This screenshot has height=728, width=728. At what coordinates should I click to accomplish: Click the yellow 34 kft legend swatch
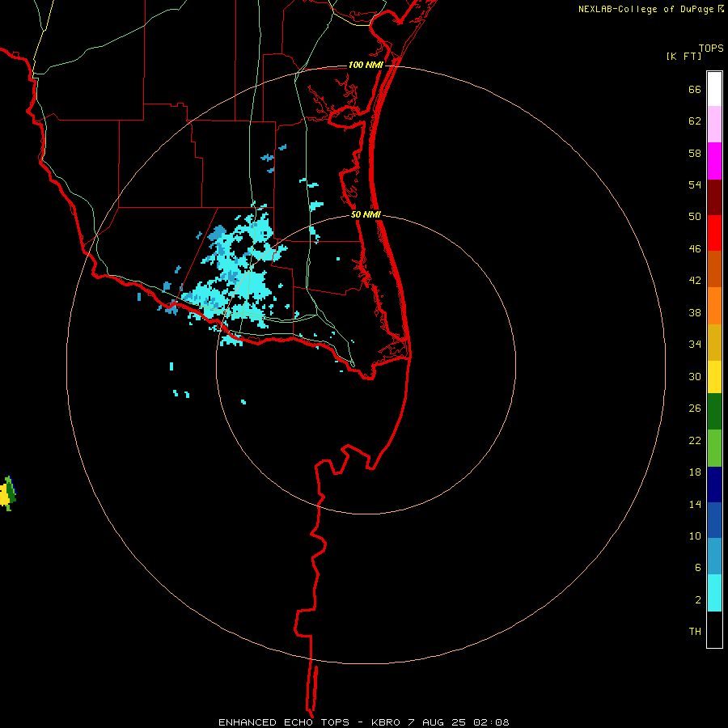point(714,376)
